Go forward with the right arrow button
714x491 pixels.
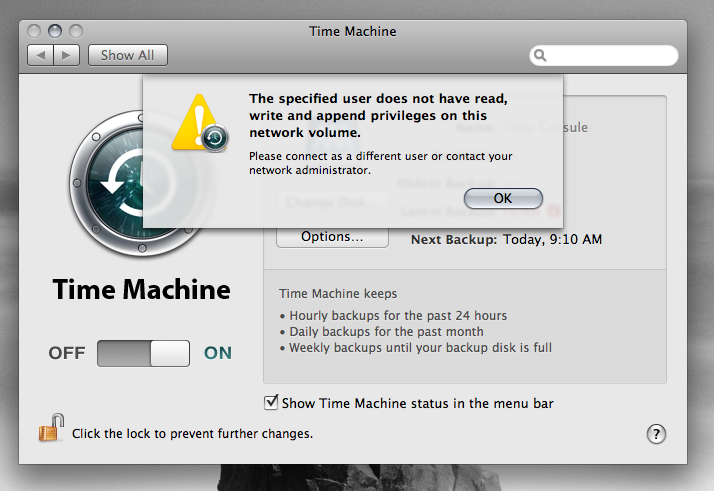point(67,55)
